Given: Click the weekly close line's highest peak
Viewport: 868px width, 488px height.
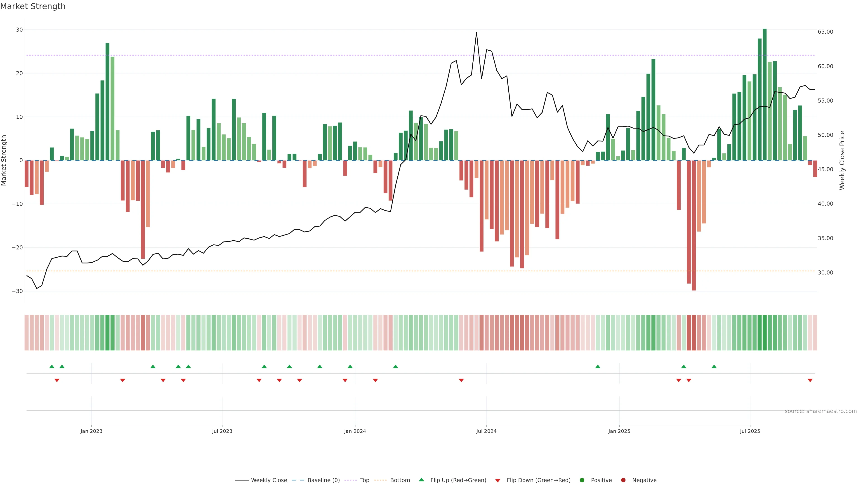Looking at the screenshot, I should (x=476, y=33).
